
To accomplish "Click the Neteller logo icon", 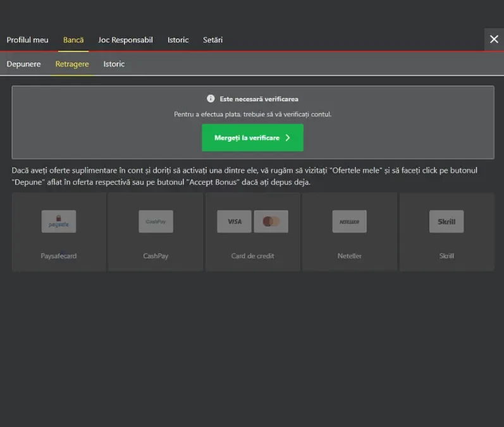I will tap(350, 221).
